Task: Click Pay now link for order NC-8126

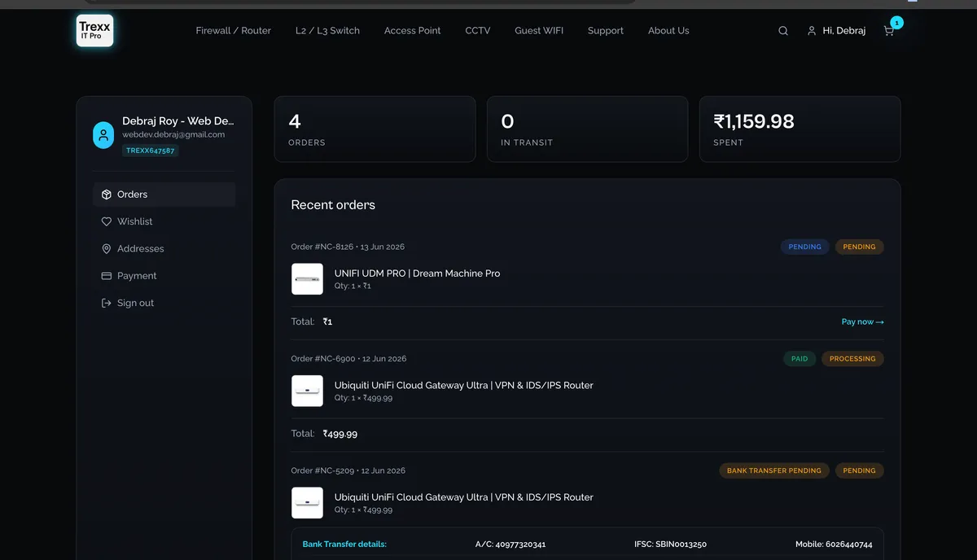Action: [x=863, y=322]
